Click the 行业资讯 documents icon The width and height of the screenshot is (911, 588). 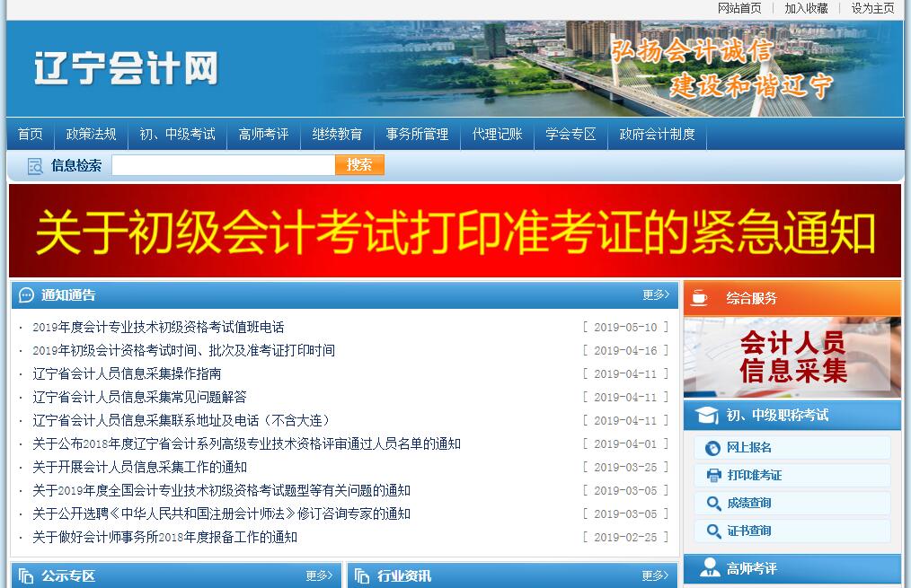(362, 575)
